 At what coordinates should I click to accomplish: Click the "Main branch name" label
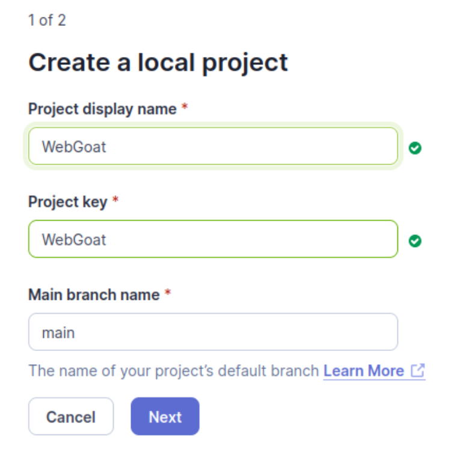point(94,294)
